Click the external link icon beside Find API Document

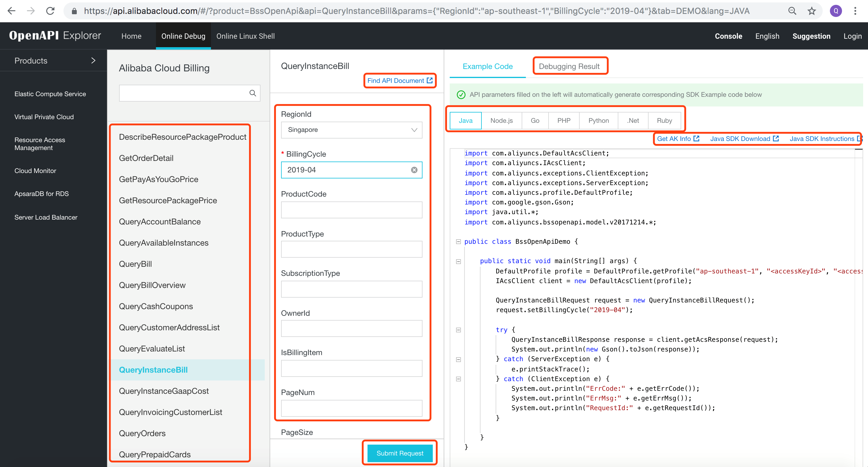click(x=430, y=80)
